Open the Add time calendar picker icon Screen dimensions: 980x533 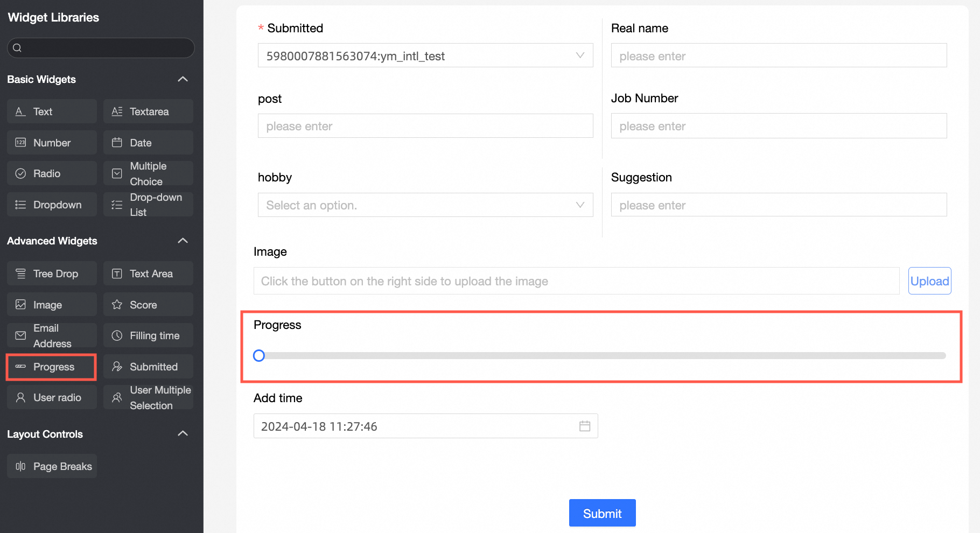585,426
